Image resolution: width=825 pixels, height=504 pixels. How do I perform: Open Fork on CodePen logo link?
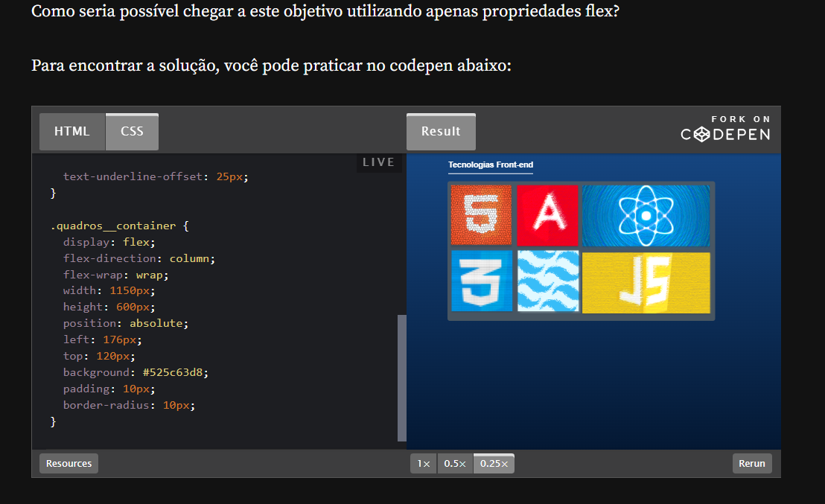point(725,128)
